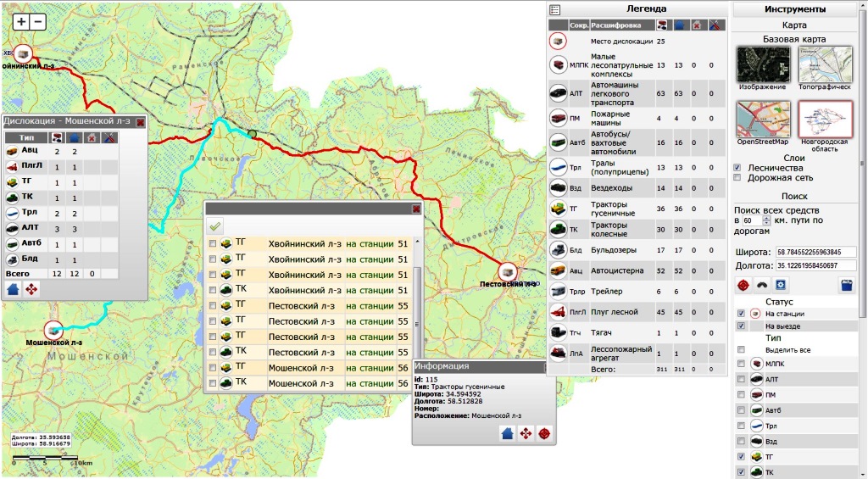Enable the Дорожная сеть layer checkbox

(x=737, y=177)
